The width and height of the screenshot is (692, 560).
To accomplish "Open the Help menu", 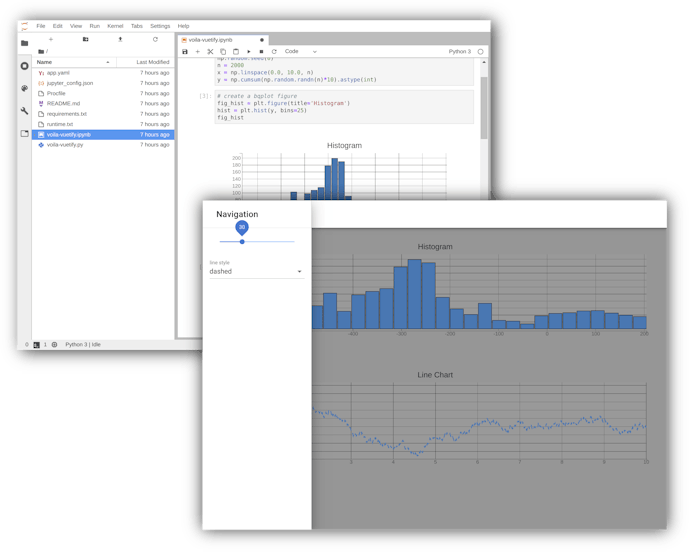I will 183,26.
